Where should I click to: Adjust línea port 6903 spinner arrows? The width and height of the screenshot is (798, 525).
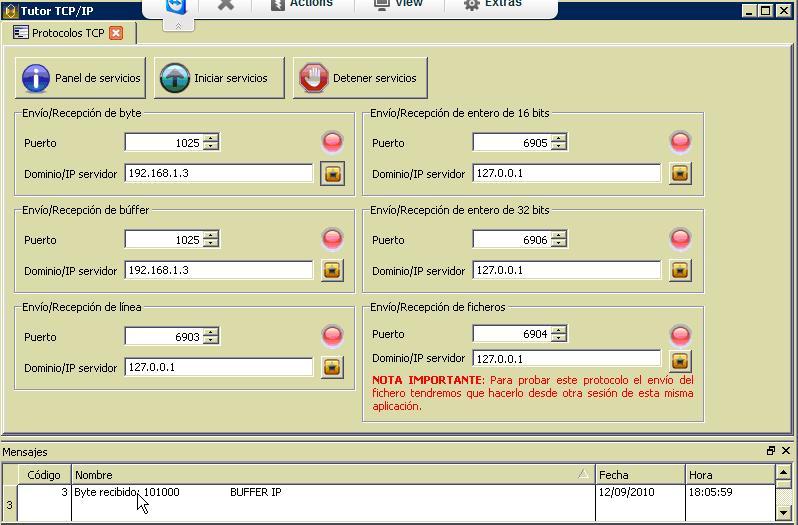tap(211, 336)
